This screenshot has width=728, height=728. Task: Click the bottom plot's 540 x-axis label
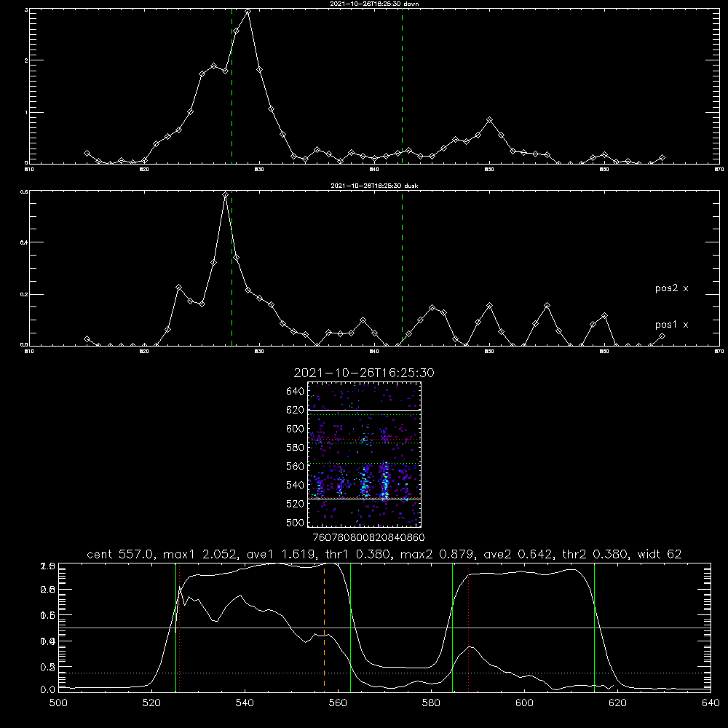(245, 703)
